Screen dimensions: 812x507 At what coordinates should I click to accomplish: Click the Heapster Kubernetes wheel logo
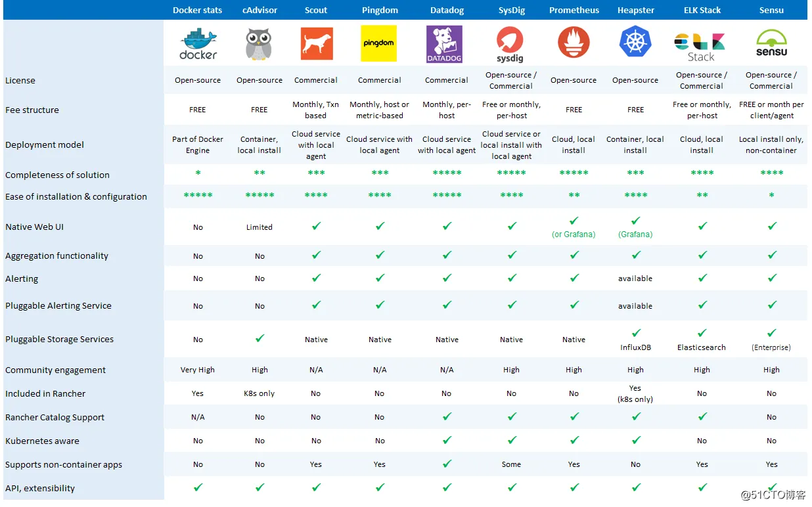[635, 41]
